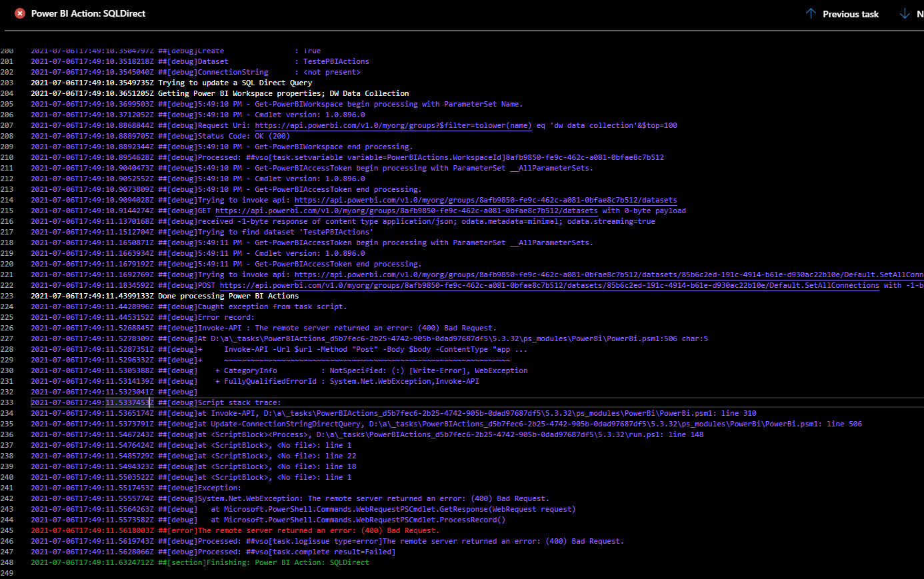Screen dimensions: 924x579
Task: Select the 'Getting Power BI Workspace properties' line
Action: click(x=220, y=93)
